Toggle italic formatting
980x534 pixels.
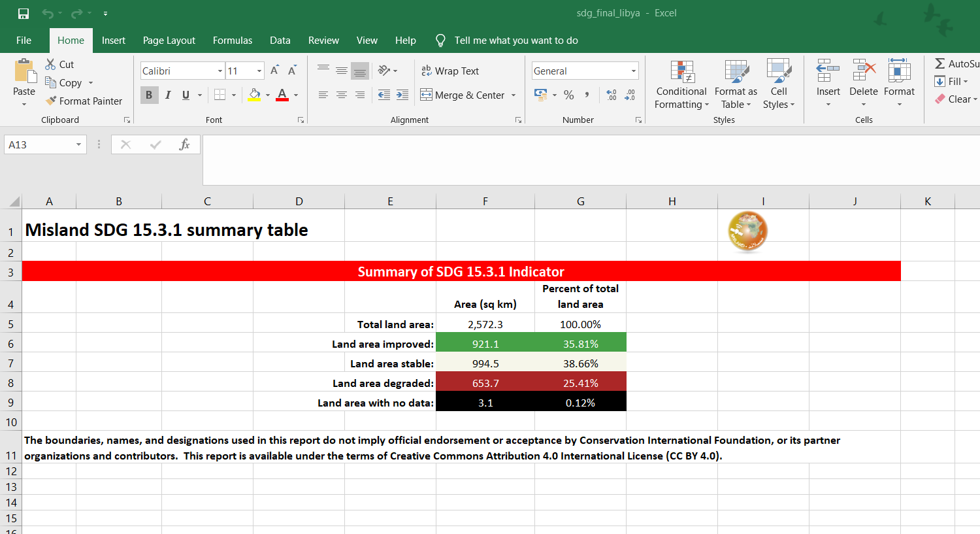click(x=168, y=95)
